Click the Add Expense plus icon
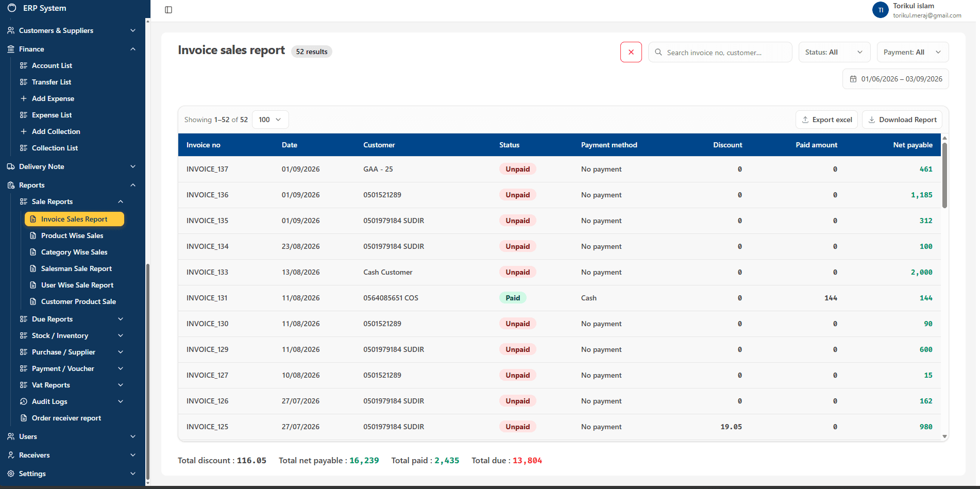 coord(24,98)
